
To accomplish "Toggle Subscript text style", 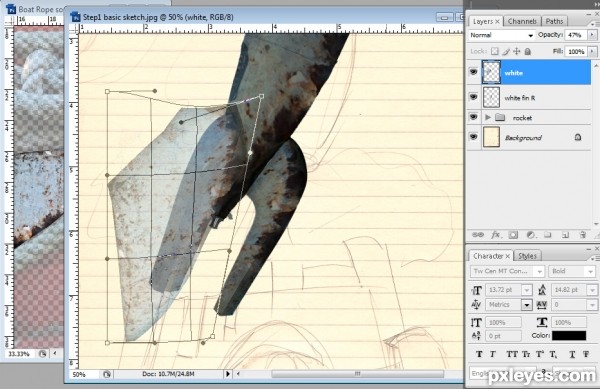I will (x=554, y=355).
